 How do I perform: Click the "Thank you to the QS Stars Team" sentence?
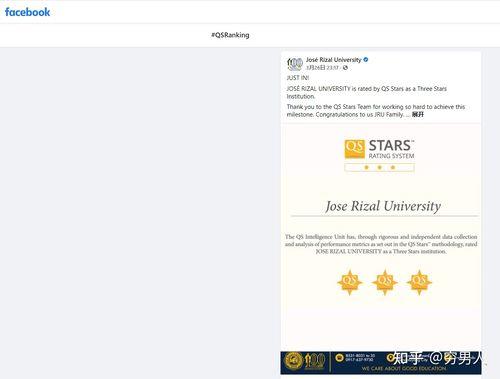[x=376, y=111]
